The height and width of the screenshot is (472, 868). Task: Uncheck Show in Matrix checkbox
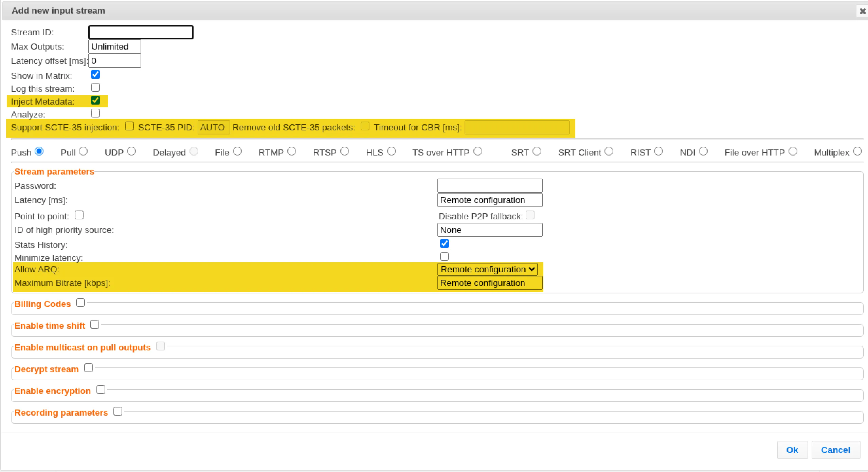(95, 74)
